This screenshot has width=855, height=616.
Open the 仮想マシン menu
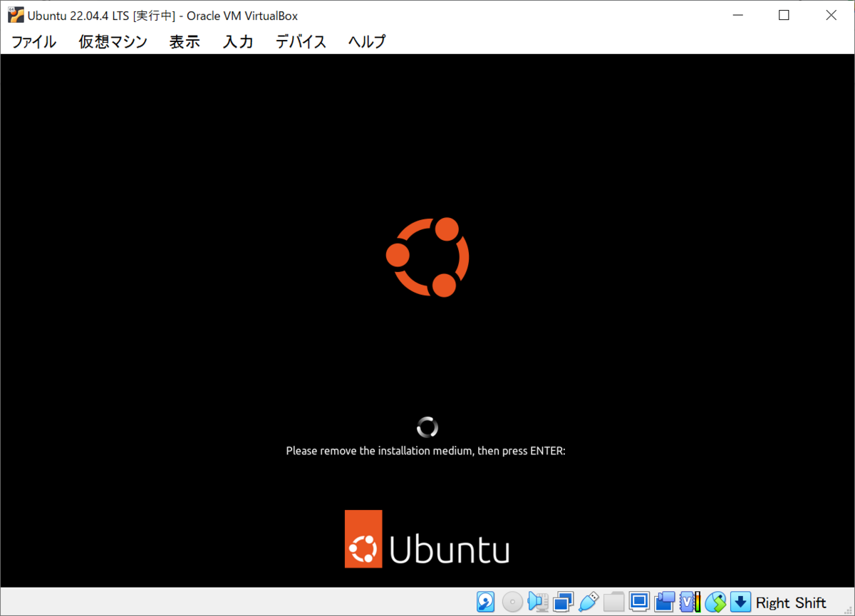pyautogui.click(x=113, y=41)
